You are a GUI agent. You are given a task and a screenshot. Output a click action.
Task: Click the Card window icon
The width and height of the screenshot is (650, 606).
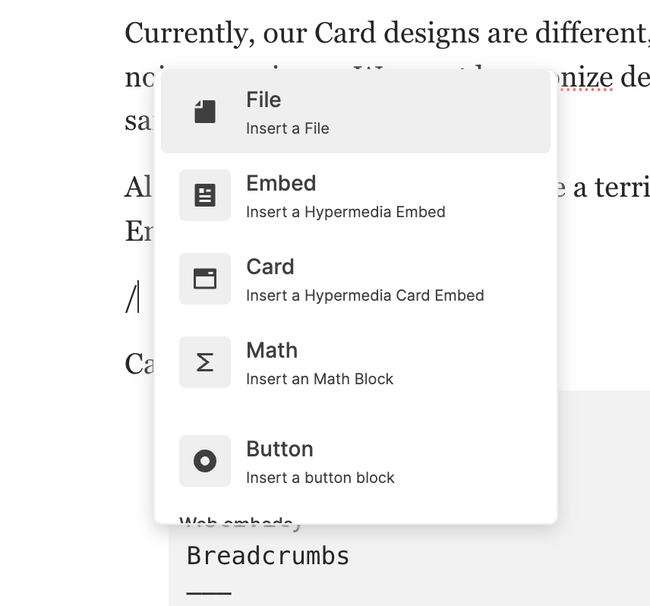click(x=205, y=279)
